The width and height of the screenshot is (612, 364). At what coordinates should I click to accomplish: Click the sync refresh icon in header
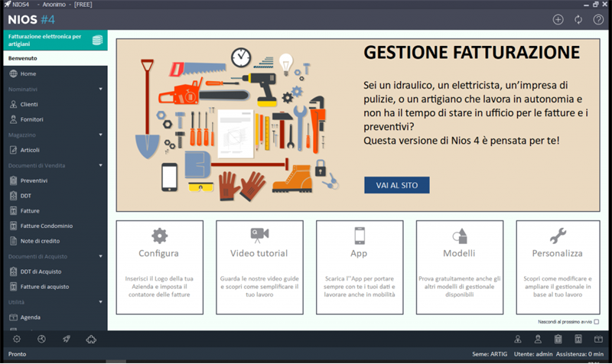(x=578, y=20)
